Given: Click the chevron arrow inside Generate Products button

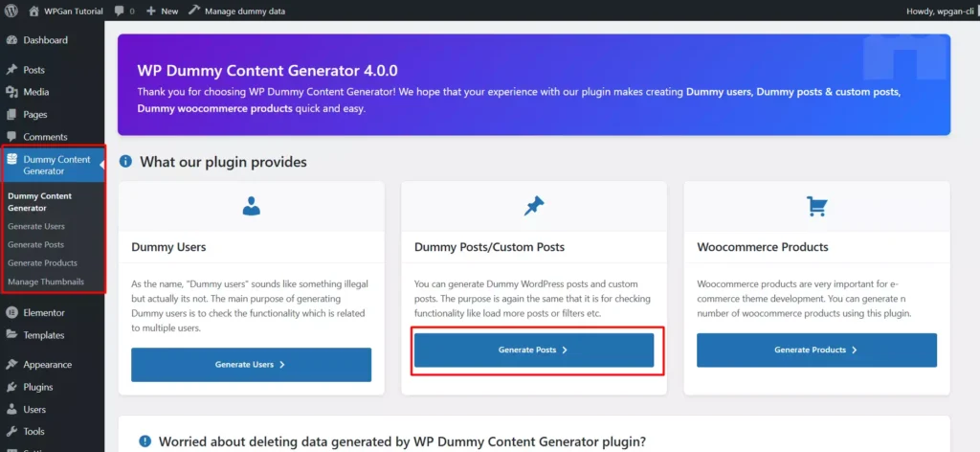Looking at the screenshot, I should click(855, 350).
